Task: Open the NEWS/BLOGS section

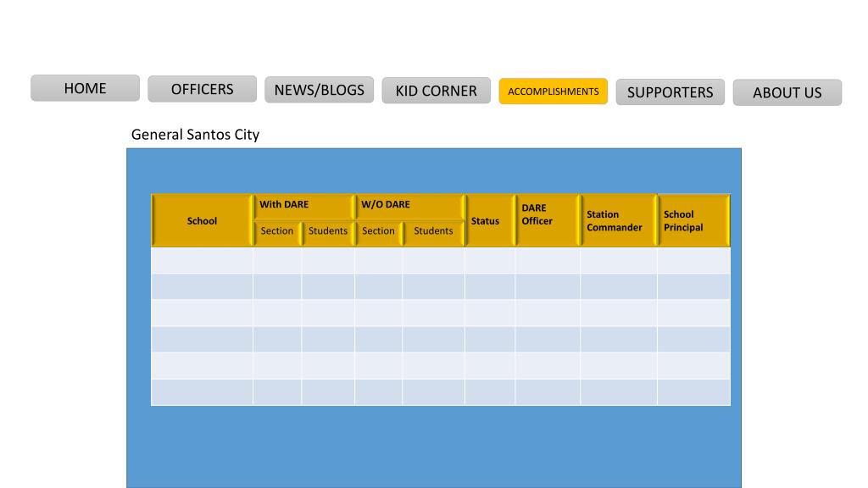Action: click(320, 90)
